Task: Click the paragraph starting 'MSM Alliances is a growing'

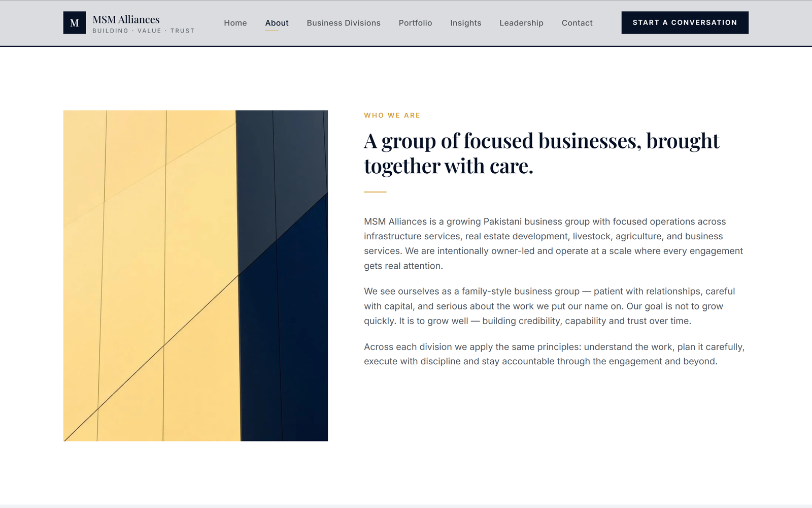Action: (x=553, y=243)
